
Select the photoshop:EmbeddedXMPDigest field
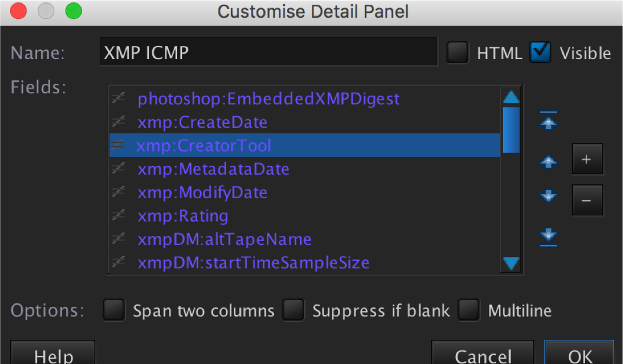pyautogui.click(x=269, y=99)
